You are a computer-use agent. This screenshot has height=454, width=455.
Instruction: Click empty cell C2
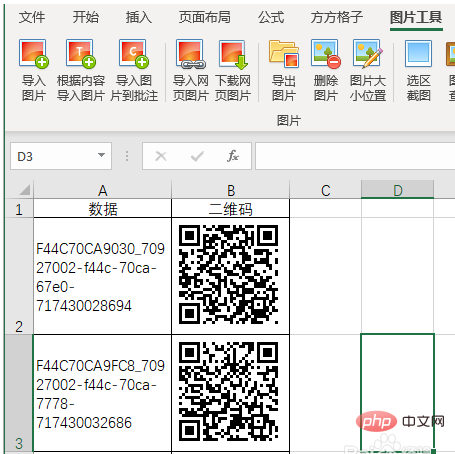coord(325,276)
